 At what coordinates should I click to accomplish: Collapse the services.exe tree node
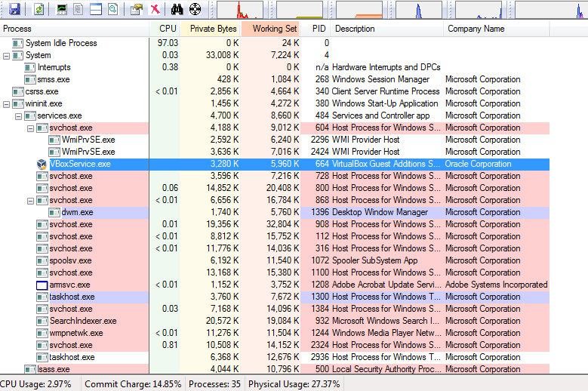(x=19, y=115)
